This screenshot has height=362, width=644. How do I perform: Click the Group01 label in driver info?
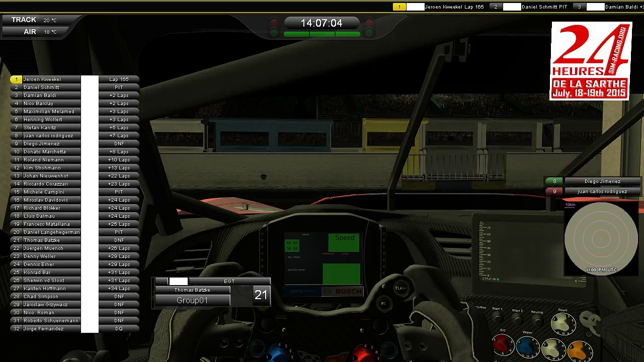pos(192,300)
